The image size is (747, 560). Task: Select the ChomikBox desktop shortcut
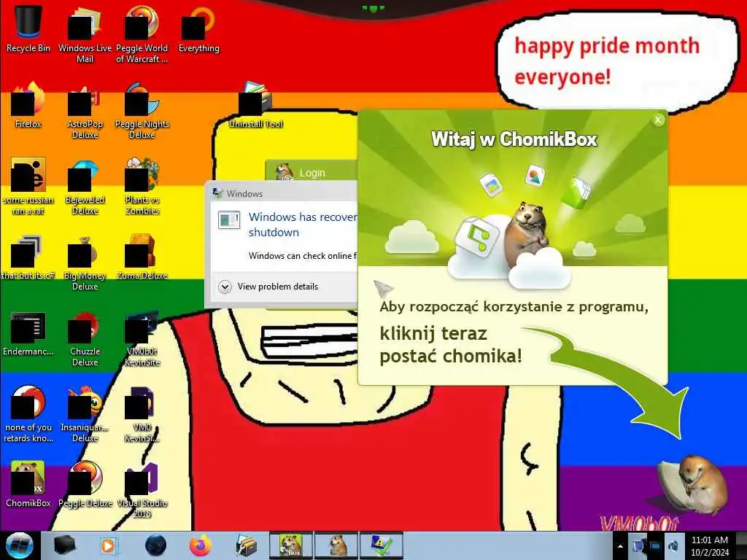click(28, 484)
